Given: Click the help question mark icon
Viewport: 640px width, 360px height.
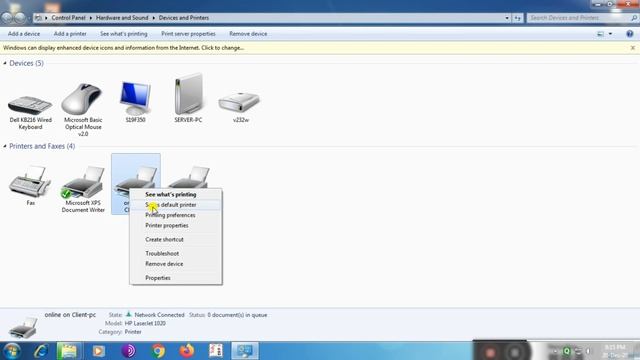Looking at the screenshot, I should [629, 34].
